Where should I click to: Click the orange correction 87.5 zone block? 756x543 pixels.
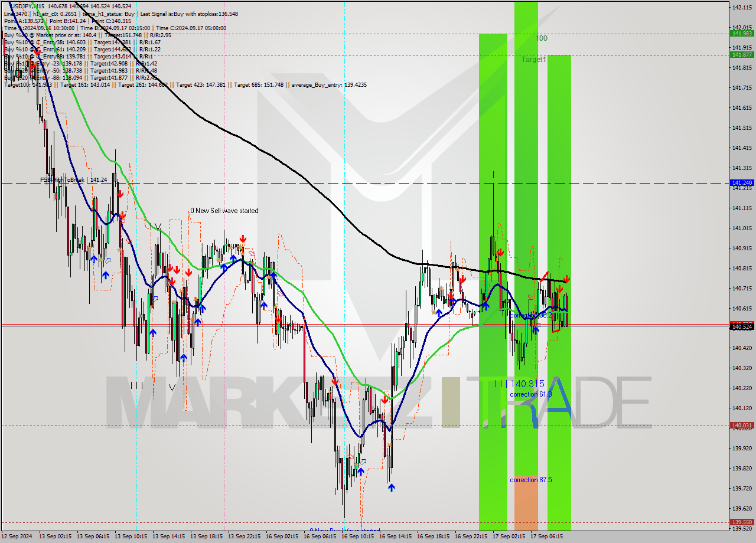tap(526, 502)
